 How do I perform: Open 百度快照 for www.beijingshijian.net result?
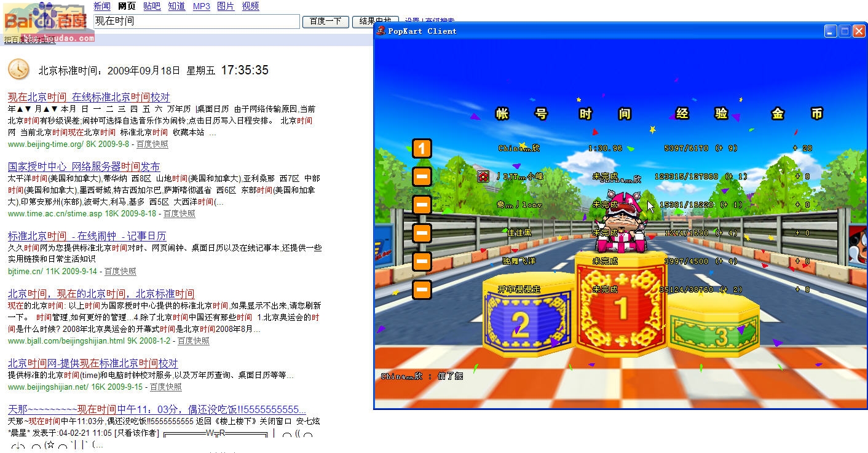[165, 387]
